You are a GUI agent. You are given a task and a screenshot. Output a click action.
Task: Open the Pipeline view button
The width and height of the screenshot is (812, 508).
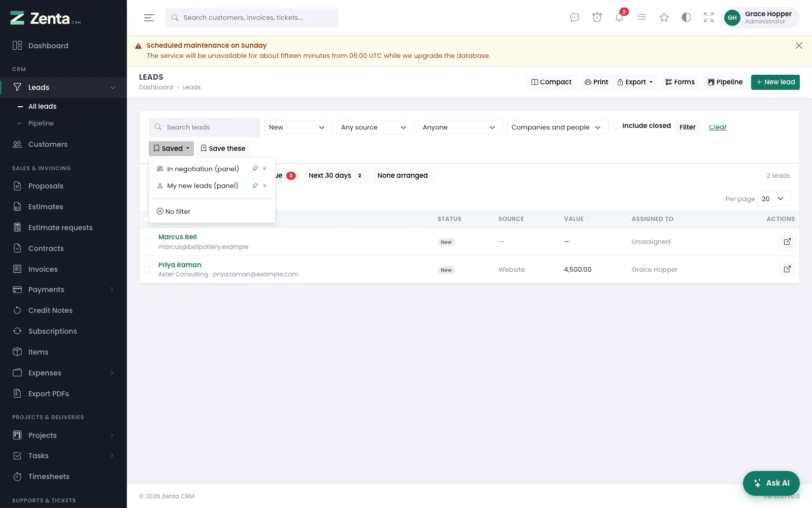click(x=725, y=82)
